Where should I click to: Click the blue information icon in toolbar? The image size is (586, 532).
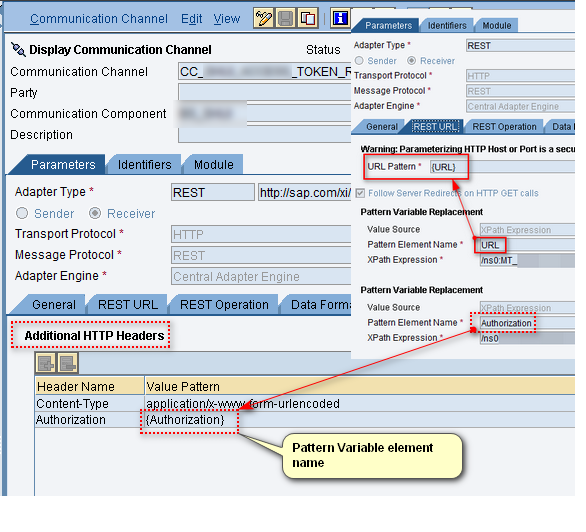(340, 18)
